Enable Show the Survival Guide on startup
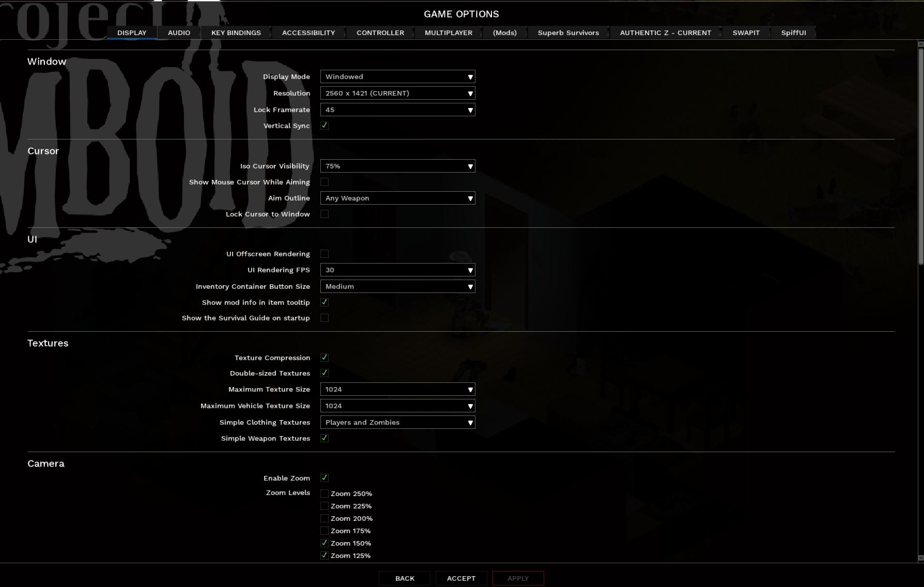Screen dimensions: 924x587 (x=325, y=318)
